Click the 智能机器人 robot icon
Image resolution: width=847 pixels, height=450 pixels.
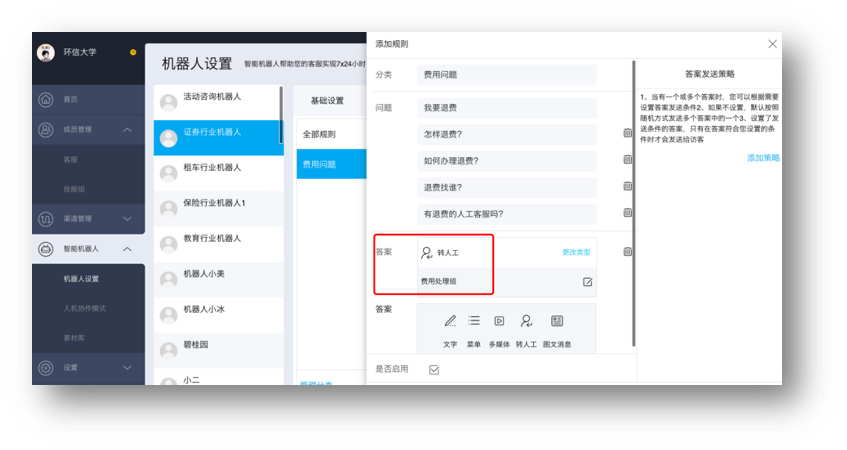click(x=46, y=249)
